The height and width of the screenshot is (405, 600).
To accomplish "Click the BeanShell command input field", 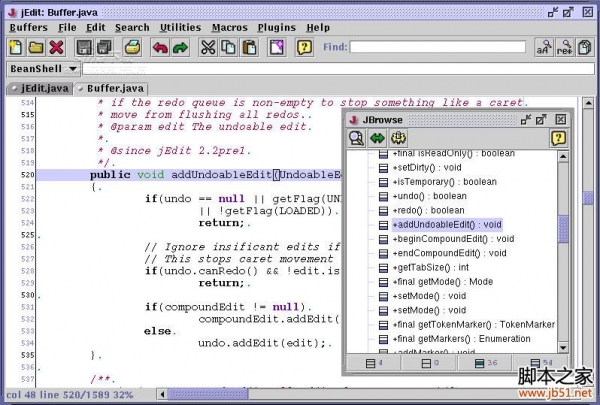I will point(338,69).
